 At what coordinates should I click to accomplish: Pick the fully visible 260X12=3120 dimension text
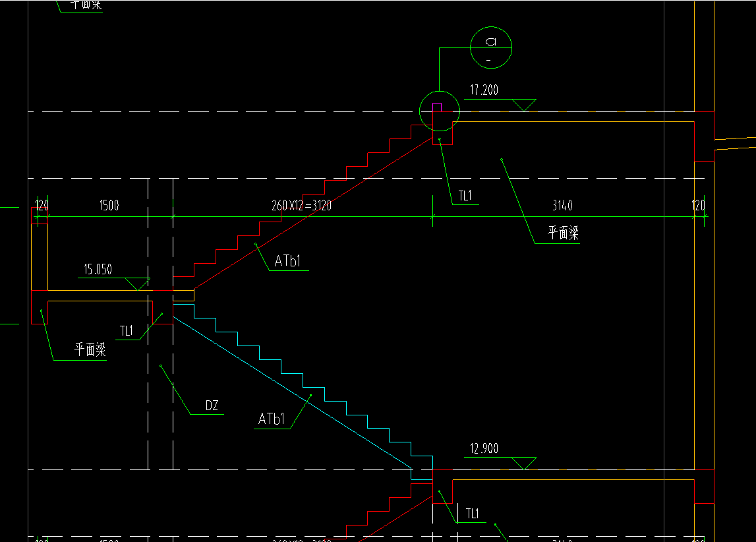(x=301, y=206)
